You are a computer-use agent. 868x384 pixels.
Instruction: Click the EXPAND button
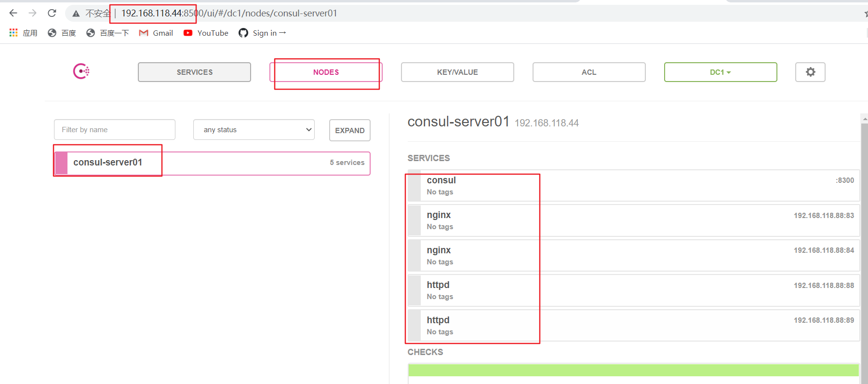click(350, 130)
